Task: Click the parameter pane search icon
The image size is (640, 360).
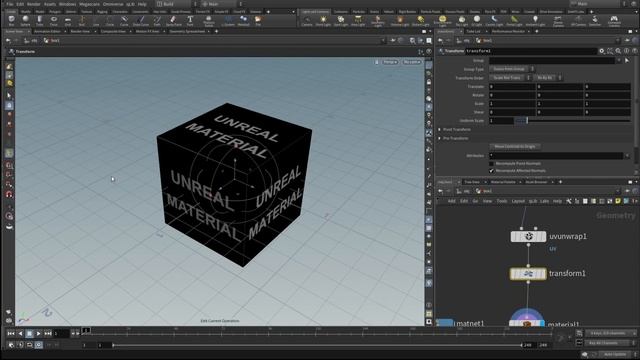Action: click(618, 51)
